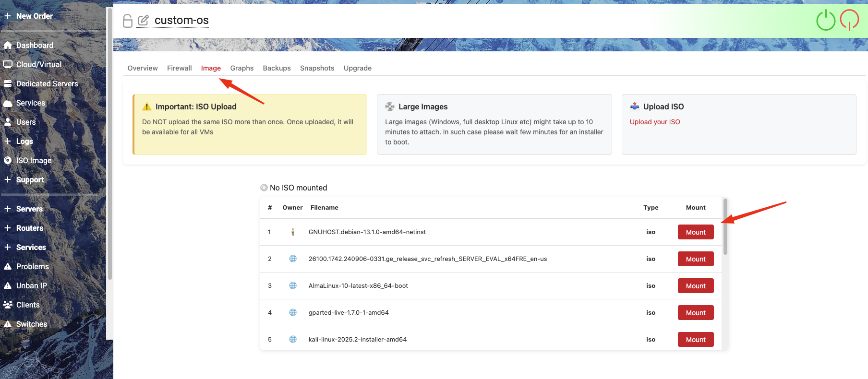Image resolution: width=868 pixels, height=379 pixels.
Task: Mount the GNUHOST debian-13.1.0 ISO
Action: (696, 232)
